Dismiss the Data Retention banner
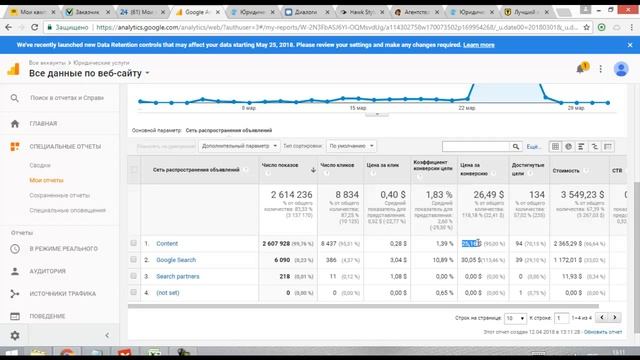Viewport: 640px width, 360px height. [x=630, y=45]
